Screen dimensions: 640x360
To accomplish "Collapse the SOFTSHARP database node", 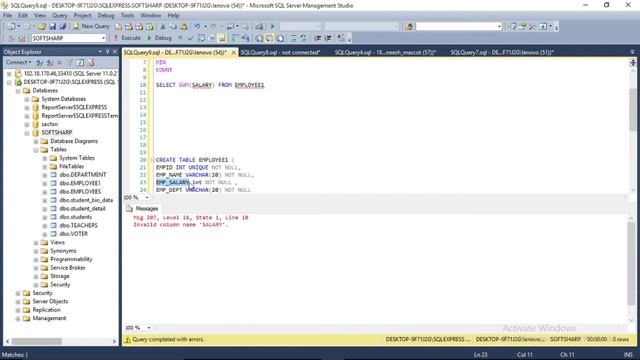I will (x=27, y=133).
